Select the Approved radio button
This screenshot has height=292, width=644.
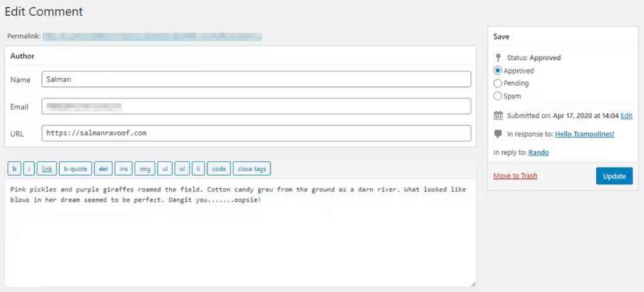coord(498,70)
